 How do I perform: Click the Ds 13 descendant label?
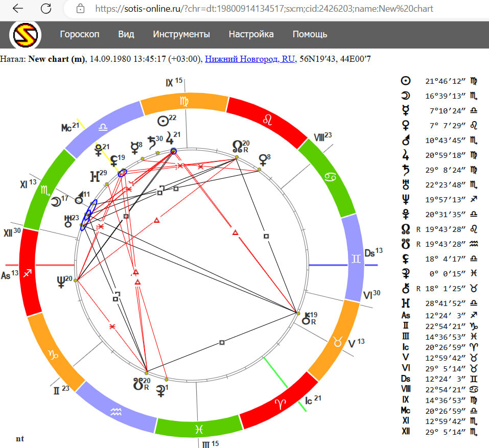(x=374, y=252)
